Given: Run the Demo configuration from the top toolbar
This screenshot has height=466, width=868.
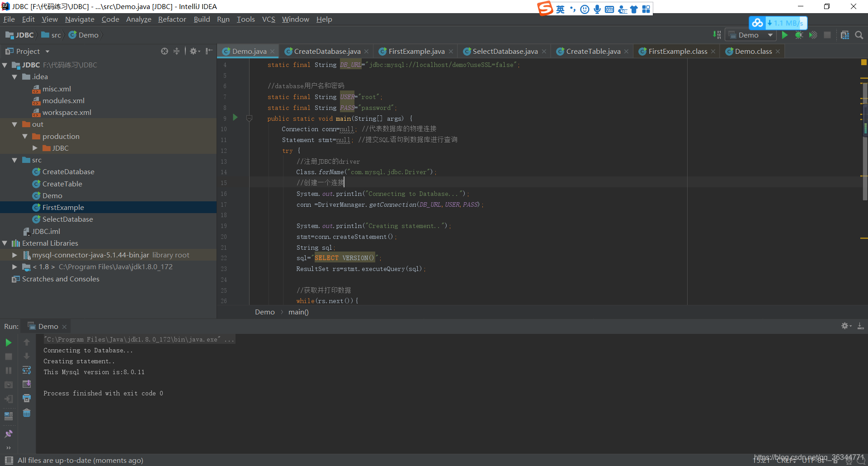Looking at the screenshot, I should point(785,35).
